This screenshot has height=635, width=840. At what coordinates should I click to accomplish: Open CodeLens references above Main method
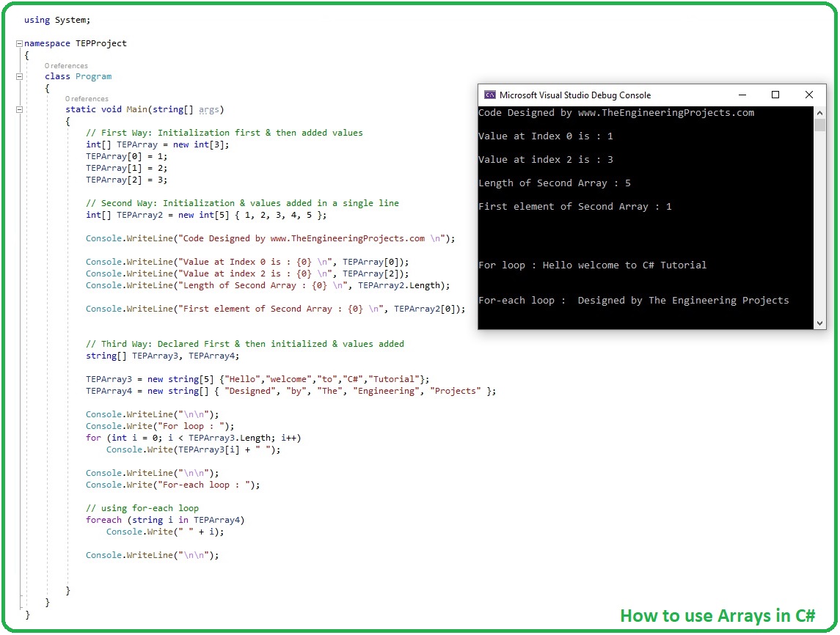[x=87, y=98]
